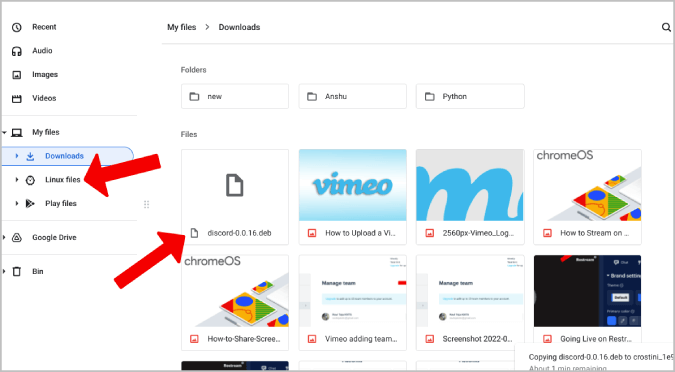Expand the Play files tree arrow
The height and width of the screenshot is (372, 675).
[17, 203]
